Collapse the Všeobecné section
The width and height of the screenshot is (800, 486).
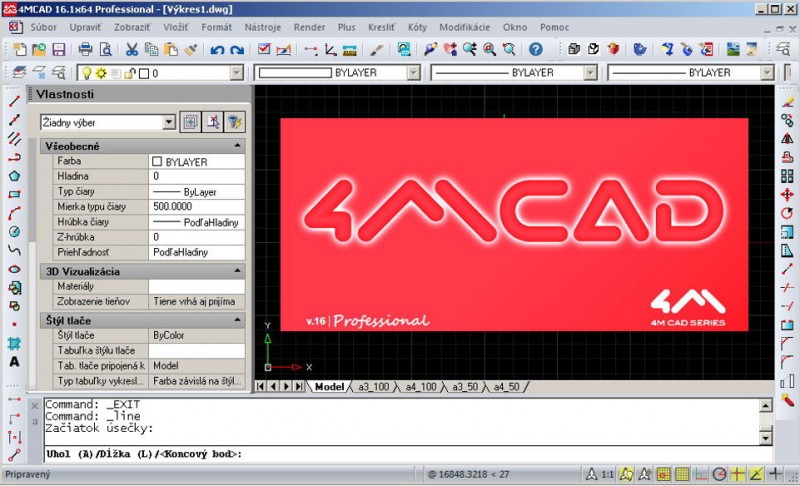pos(237,146)
